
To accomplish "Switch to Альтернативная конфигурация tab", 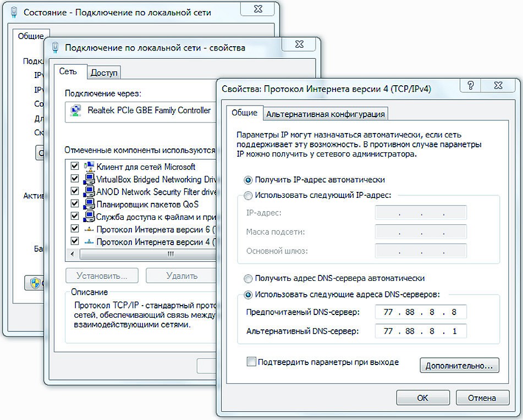I will [x=325, y=114].
